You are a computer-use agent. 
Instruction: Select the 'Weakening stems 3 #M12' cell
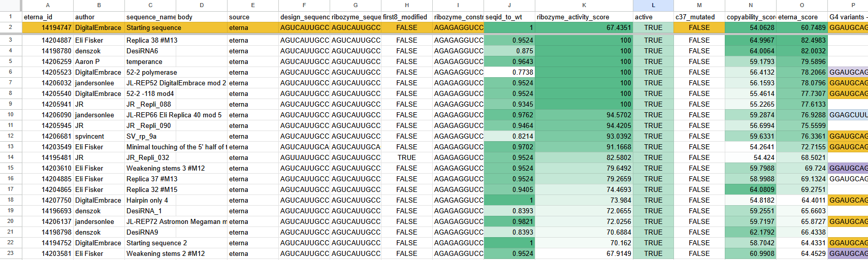[x=166, y=168]
